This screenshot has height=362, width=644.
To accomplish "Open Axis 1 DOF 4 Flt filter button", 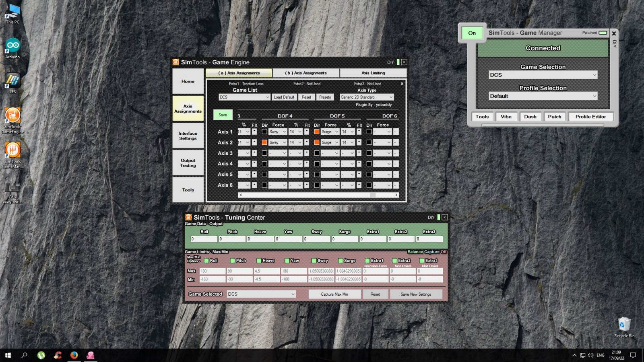I will pyautogui.click(x=307, y=132).
